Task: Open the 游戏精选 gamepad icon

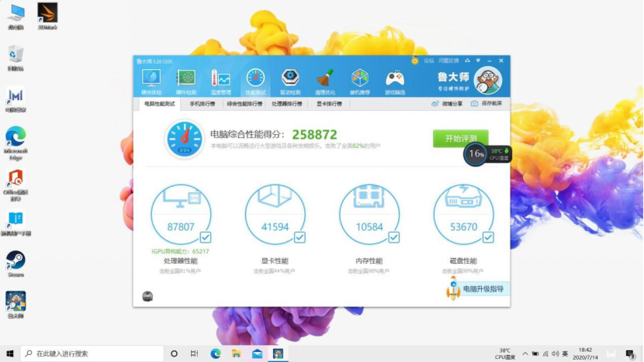Action: [395, 79]
